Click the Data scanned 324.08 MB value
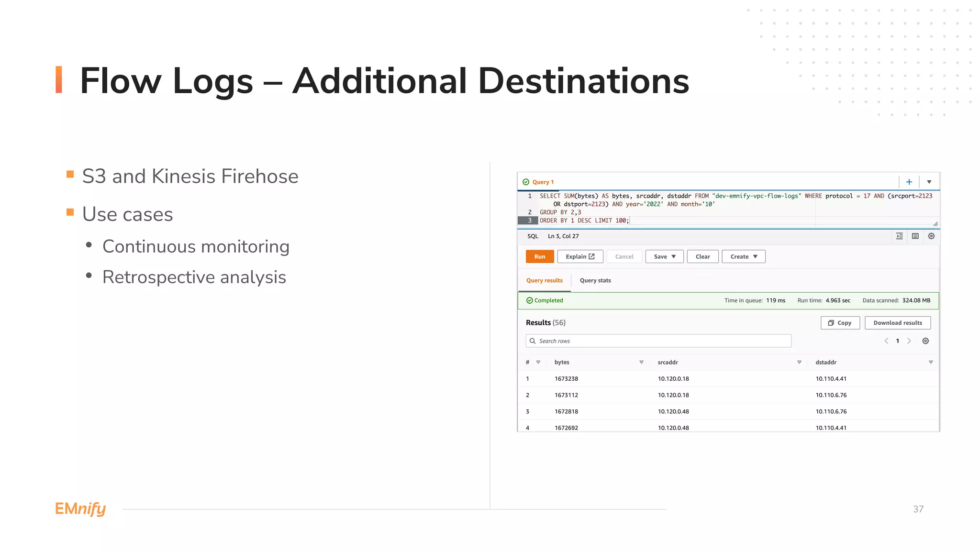This screenshot has height=551, width=980. coord(916,300)
